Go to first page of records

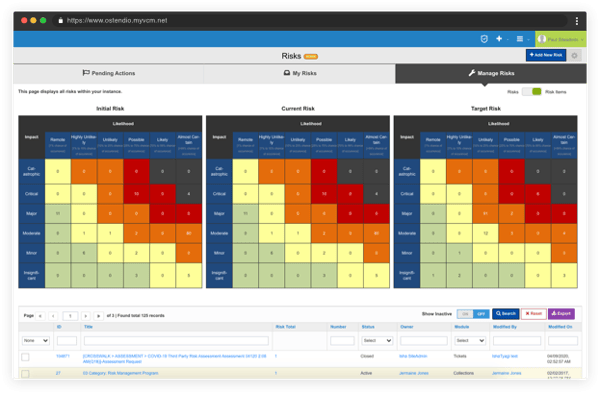[x=40, y=316]
